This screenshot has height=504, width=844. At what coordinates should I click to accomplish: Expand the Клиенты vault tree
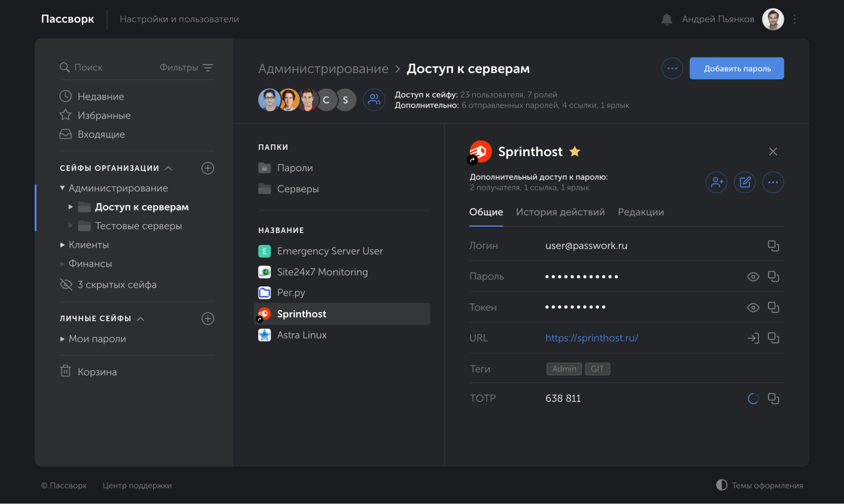click(x=62, y=245)
